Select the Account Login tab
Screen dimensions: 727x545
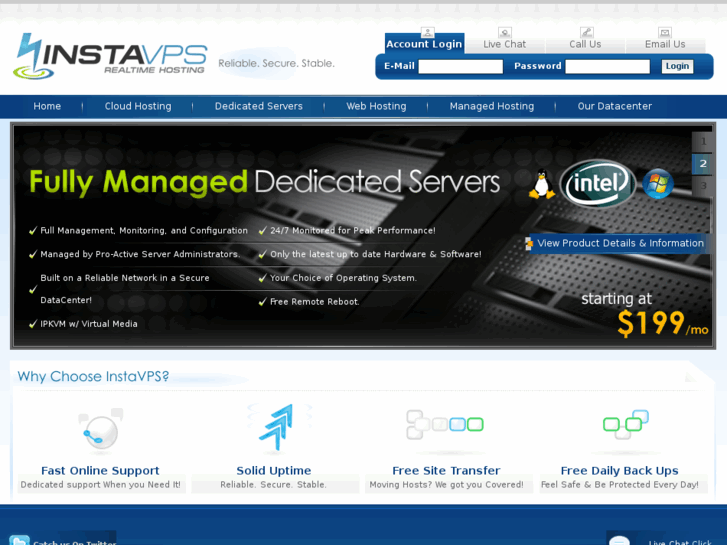click(x=424, y=44)
